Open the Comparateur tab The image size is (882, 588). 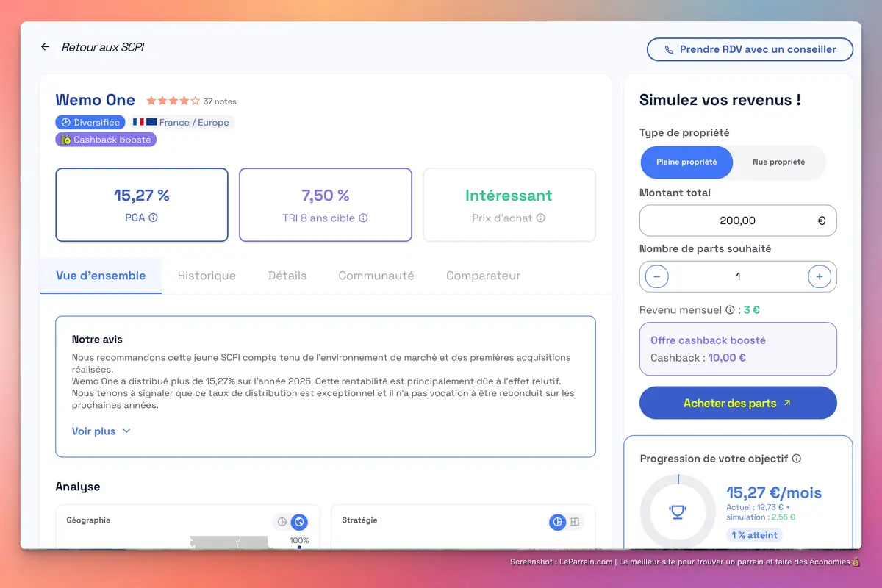click(x=483, y=276)
